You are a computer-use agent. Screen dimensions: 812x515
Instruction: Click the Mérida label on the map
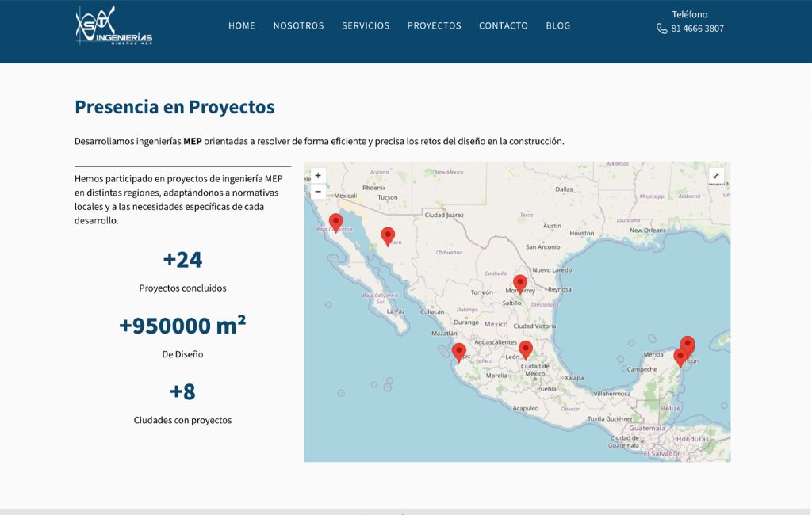click(x=653, y=354)
